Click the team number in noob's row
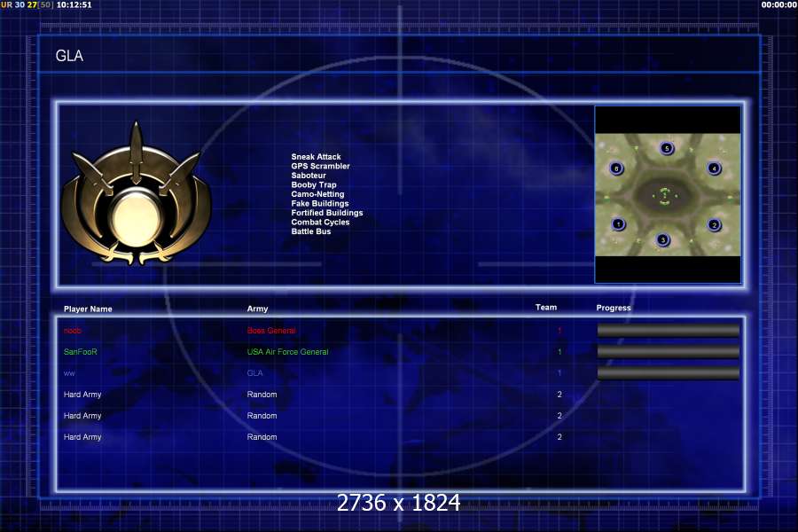 [x=559, y=331]
